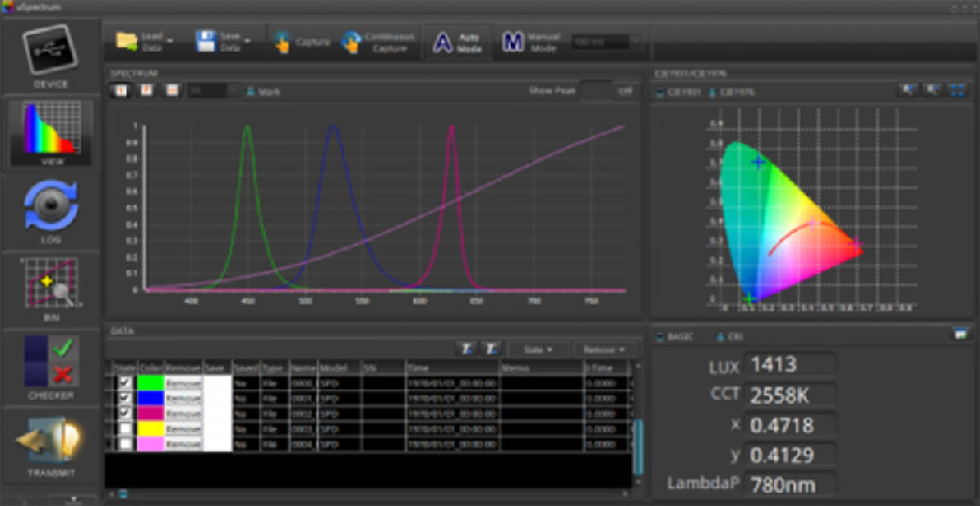This screenshot has width=980, height=506.
Task: Click the magenta color swatch in data table
Action: [150, 413]
